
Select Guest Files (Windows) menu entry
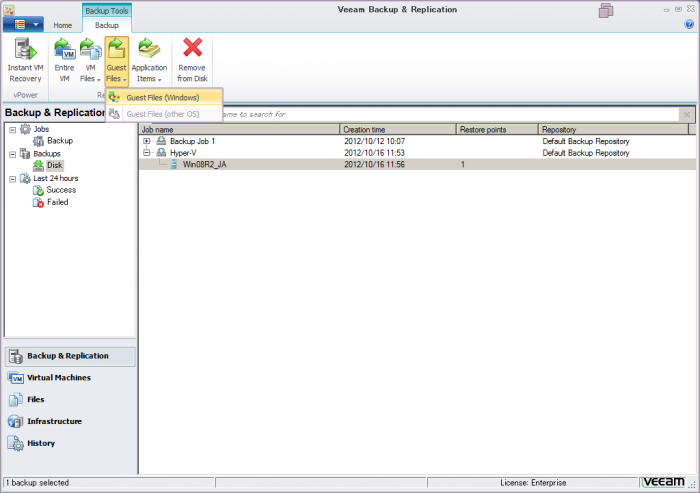(164, 97)
